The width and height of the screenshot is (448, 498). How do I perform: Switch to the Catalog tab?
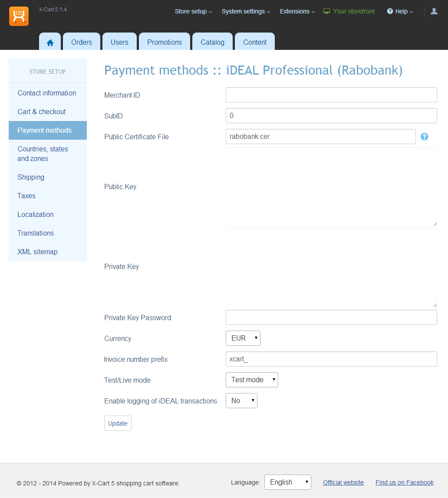pos(213,42)
